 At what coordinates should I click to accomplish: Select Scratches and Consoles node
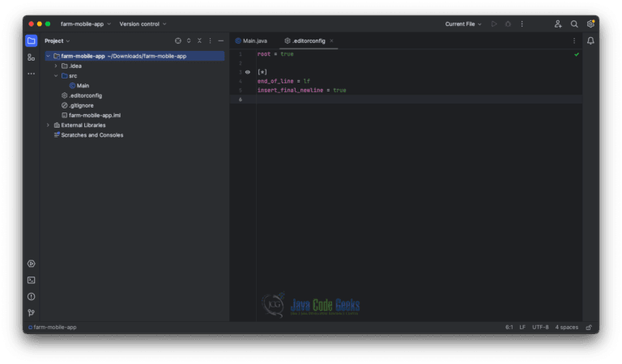(88, 135)
